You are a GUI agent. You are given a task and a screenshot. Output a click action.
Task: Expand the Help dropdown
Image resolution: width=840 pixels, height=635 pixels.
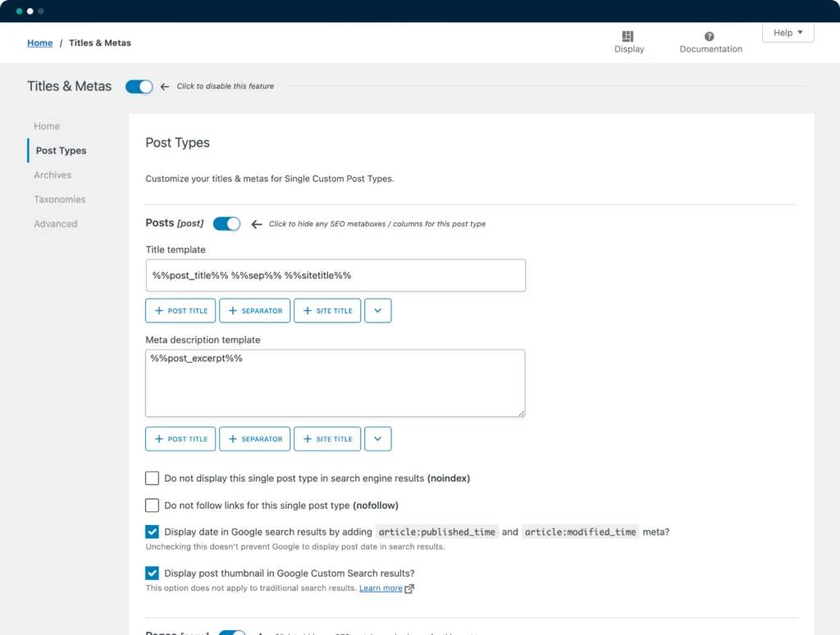click(x=787, y=33)
